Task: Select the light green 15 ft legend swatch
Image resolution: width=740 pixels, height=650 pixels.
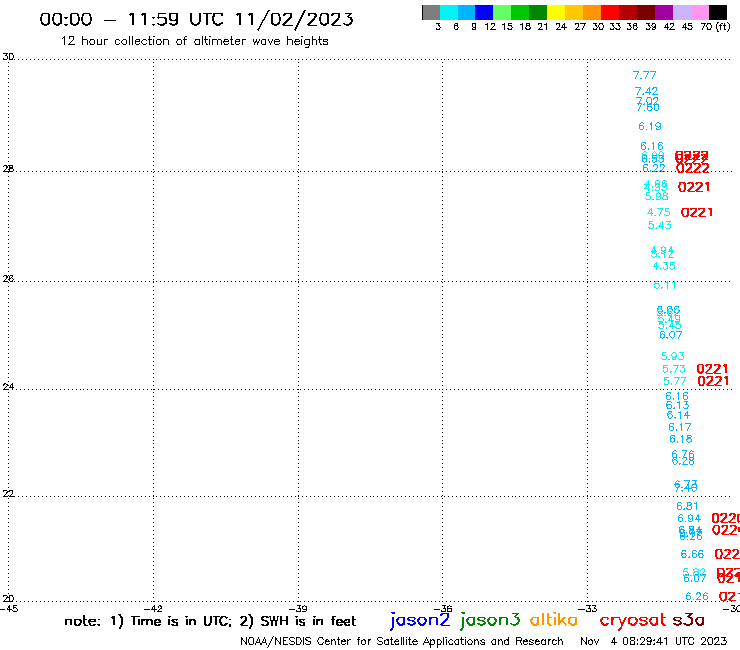Action: (502, 12)
